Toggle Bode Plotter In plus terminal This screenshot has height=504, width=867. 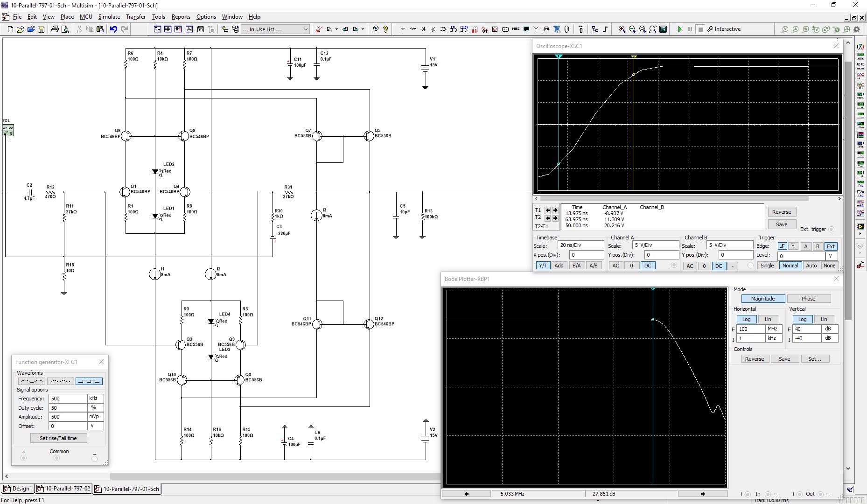coord(748,494)
